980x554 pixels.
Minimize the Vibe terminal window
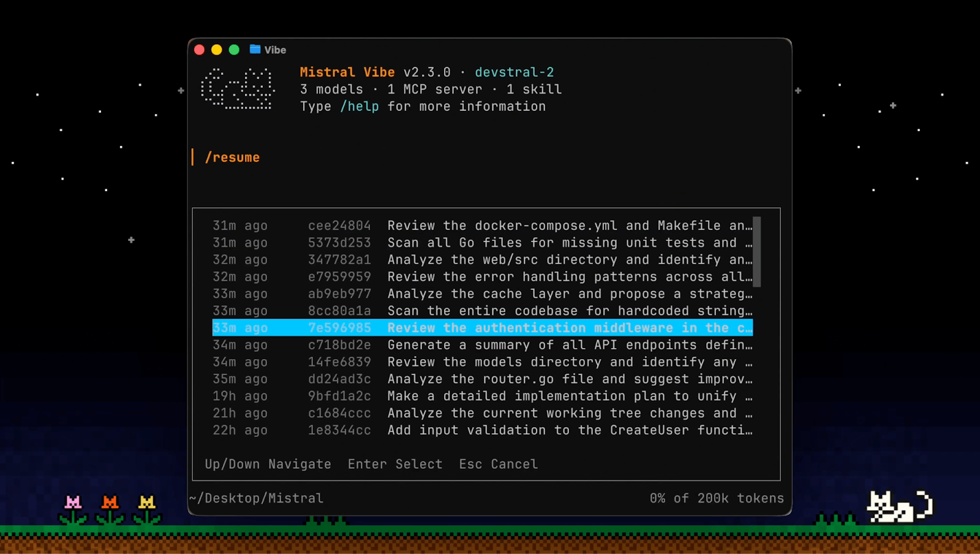pyautogui.click(x=217, y=50)
